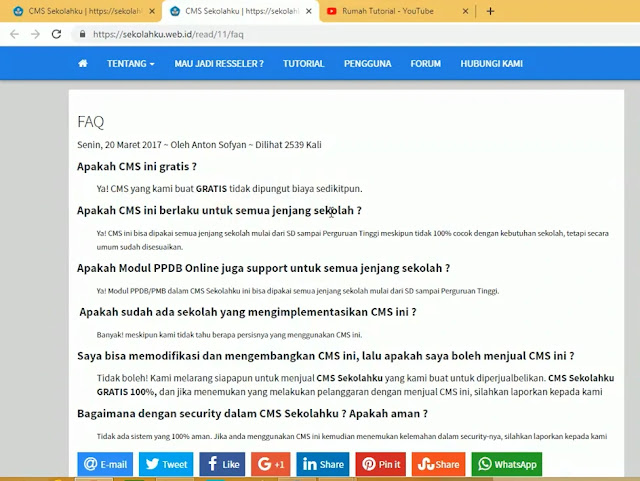Screen dimensions: 640x481
Task: Share on Twitter with Tweet button
Action: point(166,464)
